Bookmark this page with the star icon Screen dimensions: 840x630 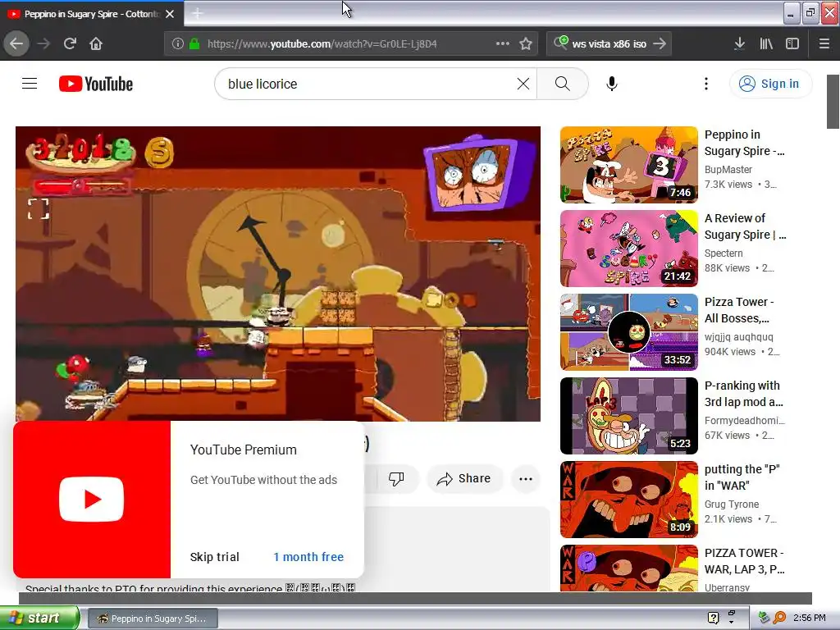coord(526,44)
